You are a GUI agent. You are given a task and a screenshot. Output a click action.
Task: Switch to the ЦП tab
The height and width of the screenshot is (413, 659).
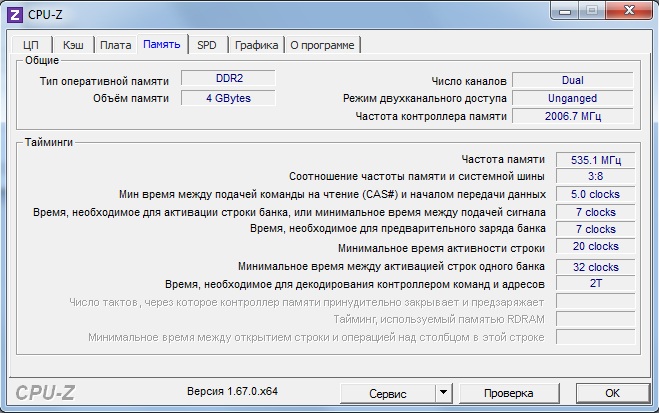(x=31, y=45)
